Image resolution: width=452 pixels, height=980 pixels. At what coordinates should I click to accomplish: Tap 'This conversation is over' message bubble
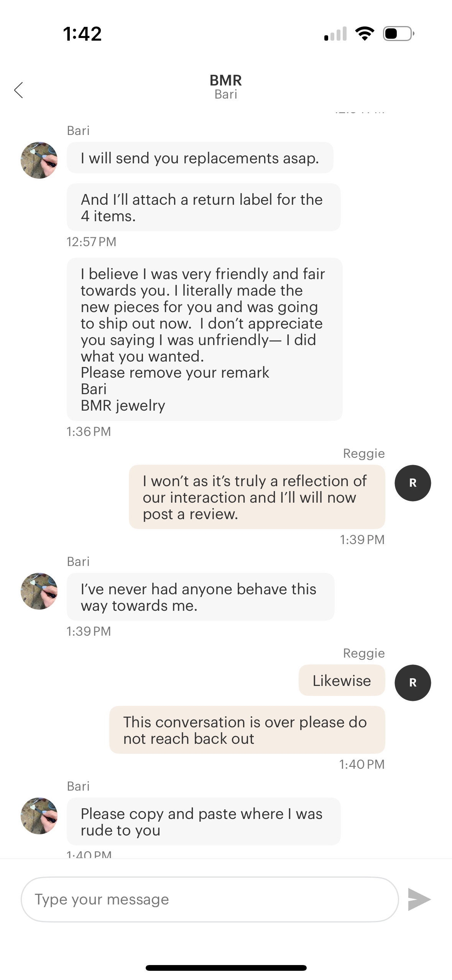click(247, 730)
